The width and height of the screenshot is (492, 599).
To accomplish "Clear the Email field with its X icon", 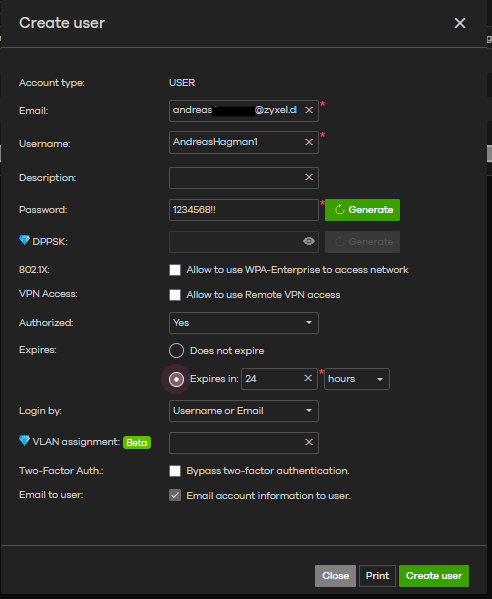I will pos(309,110).
